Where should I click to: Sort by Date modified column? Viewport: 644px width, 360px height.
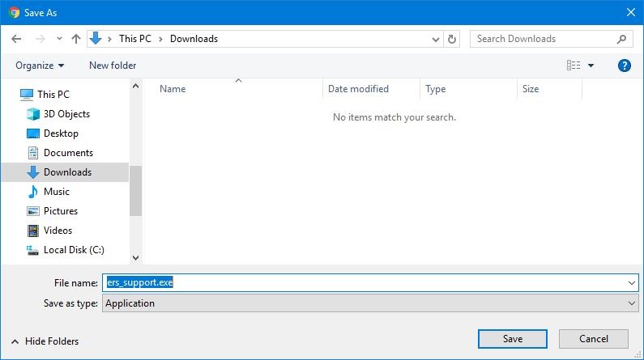tap(358, 89)
